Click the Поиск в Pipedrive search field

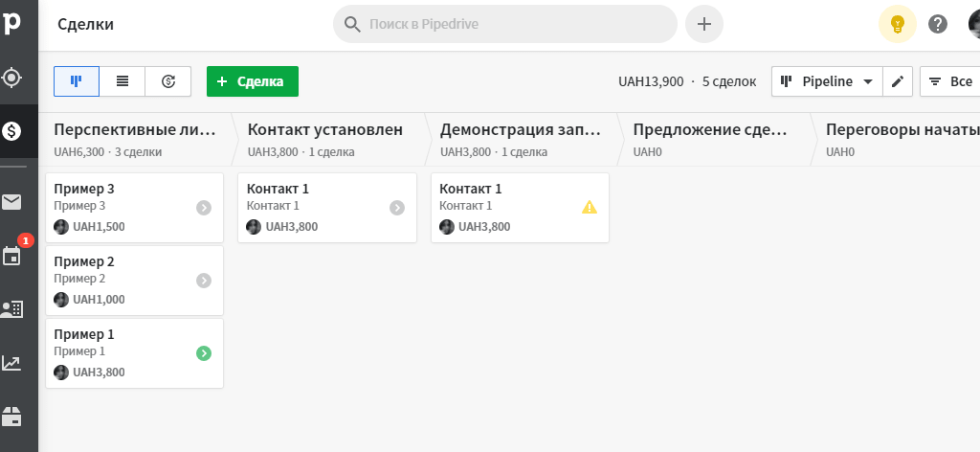505,24
